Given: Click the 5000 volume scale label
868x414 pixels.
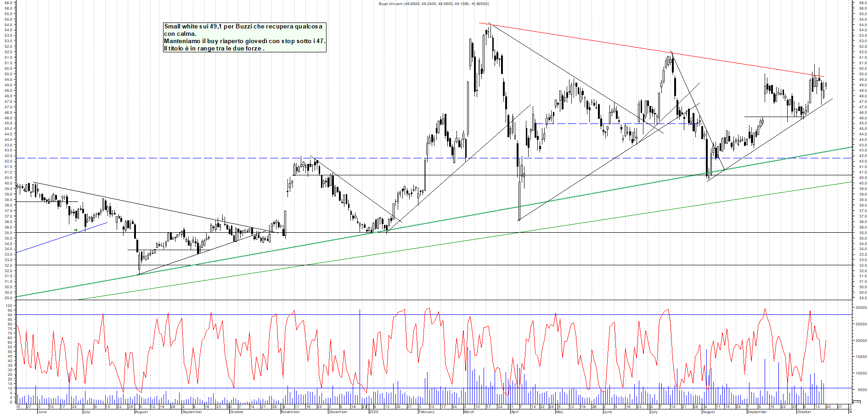Looking at the screenshot, I should coord(862,390).
